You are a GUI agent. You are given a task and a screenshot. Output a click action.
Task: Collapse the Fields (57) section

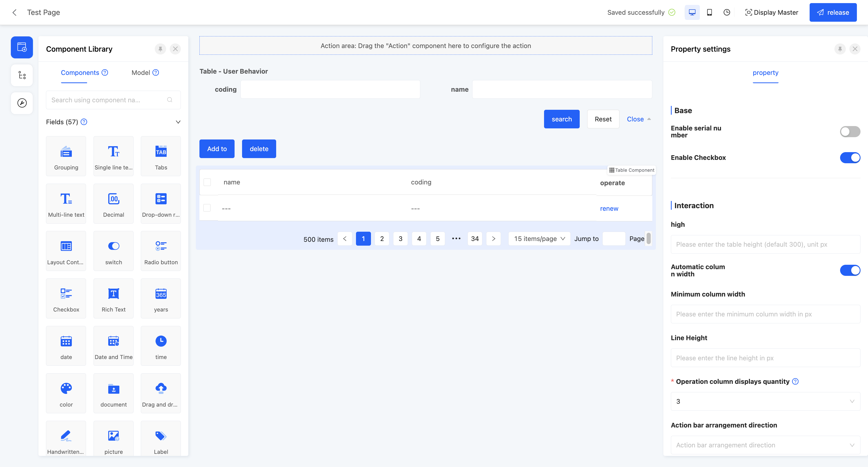point(178,122)
